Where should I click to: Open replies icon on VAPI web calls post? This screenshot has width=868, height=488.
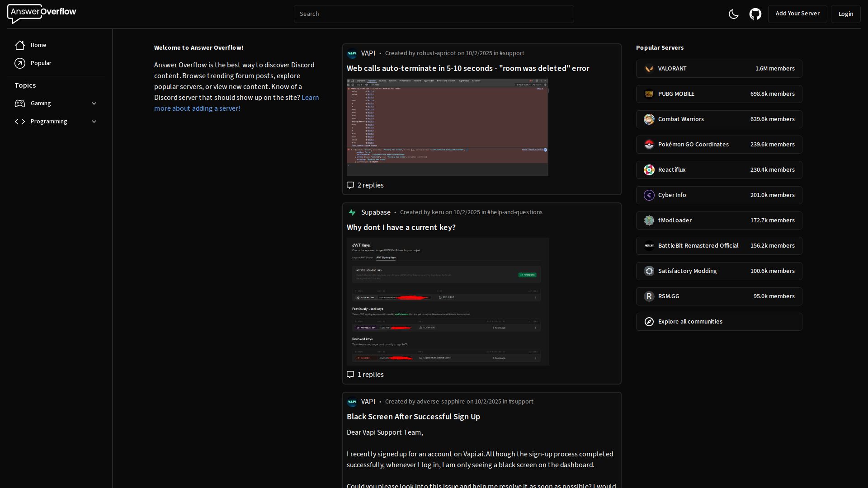coord(350,185)
